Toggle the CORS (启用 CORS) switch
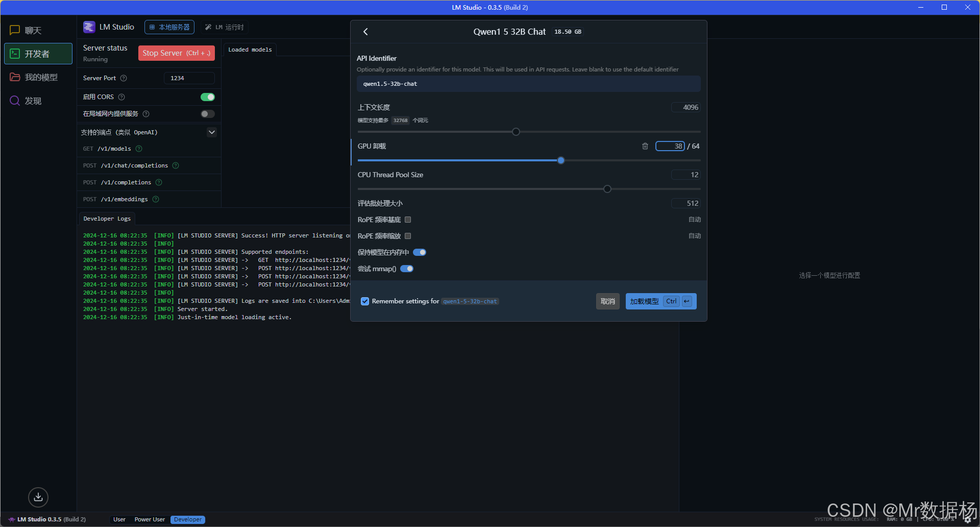This screenshot has height=527, width=980. click(208, 97)
